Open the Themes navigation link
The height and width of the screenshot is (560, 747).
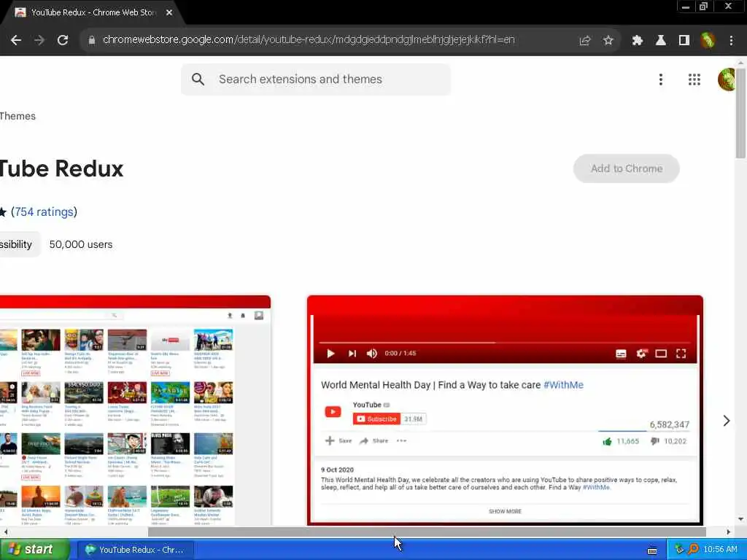click(18, 116)
